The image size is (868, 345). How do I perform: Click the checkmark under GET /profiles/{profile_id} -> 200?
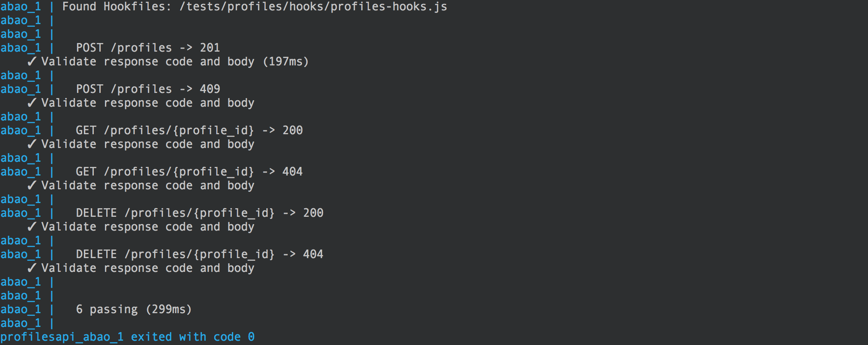pos(32,144)
